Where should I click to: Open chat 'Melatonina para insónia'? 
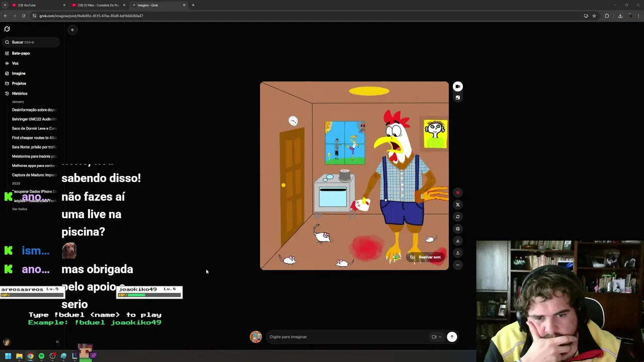(x=34, y=156)
